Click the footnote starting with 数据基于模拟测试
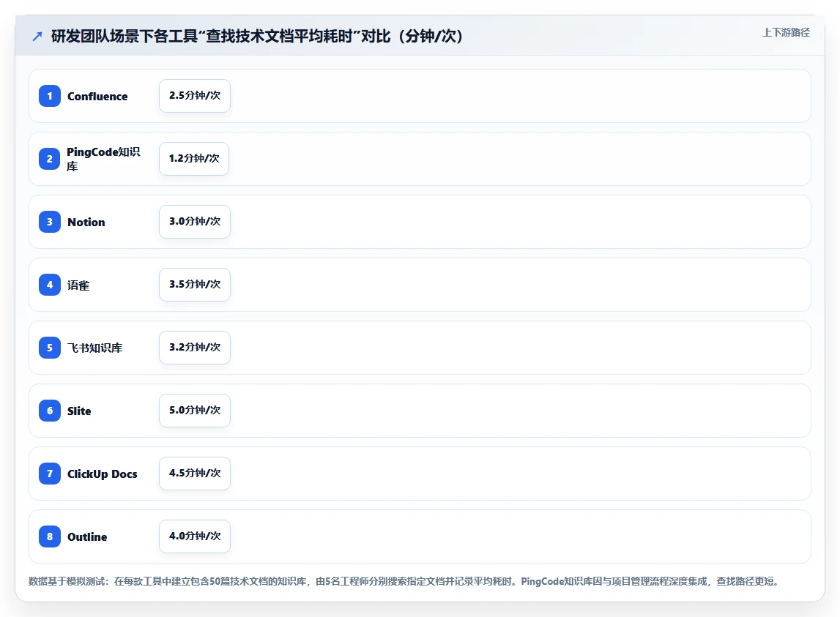This screenshot has width=840, height=617. click(404, 581)
